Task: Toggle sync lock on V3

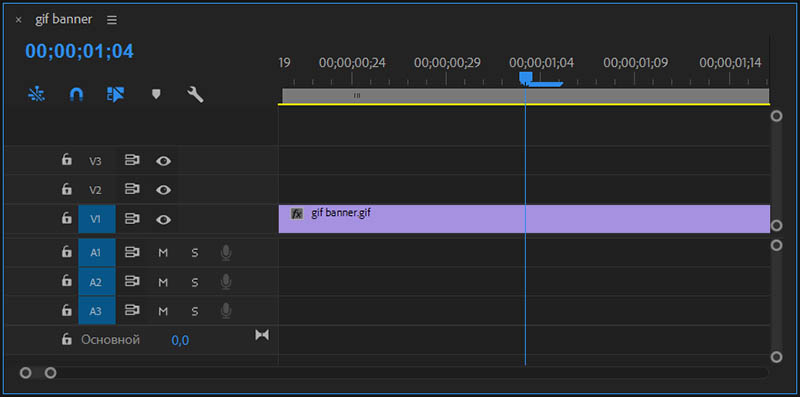Action: click(132, 161)
